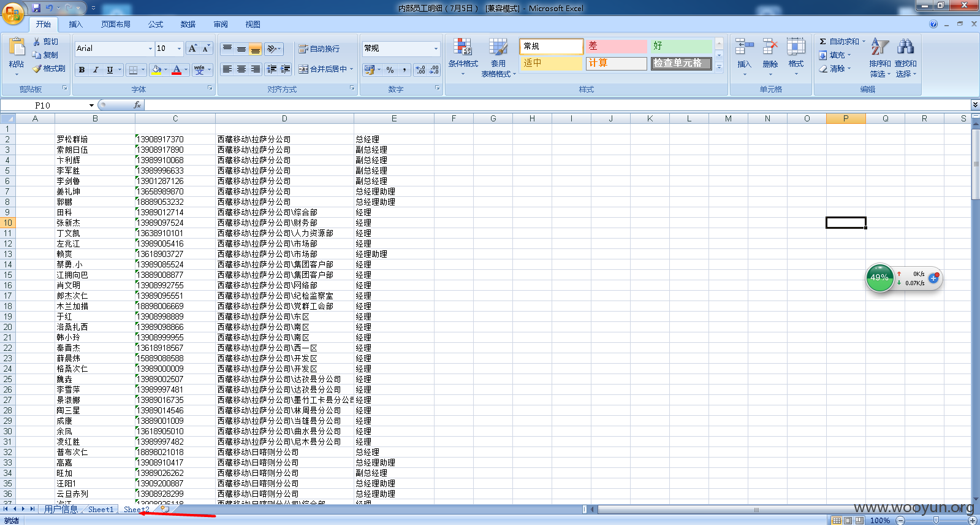Viewport: 980px width, 525px height.
Task: Switch to the 公式 ribbon tab
Action: click(x=156, y=25)
